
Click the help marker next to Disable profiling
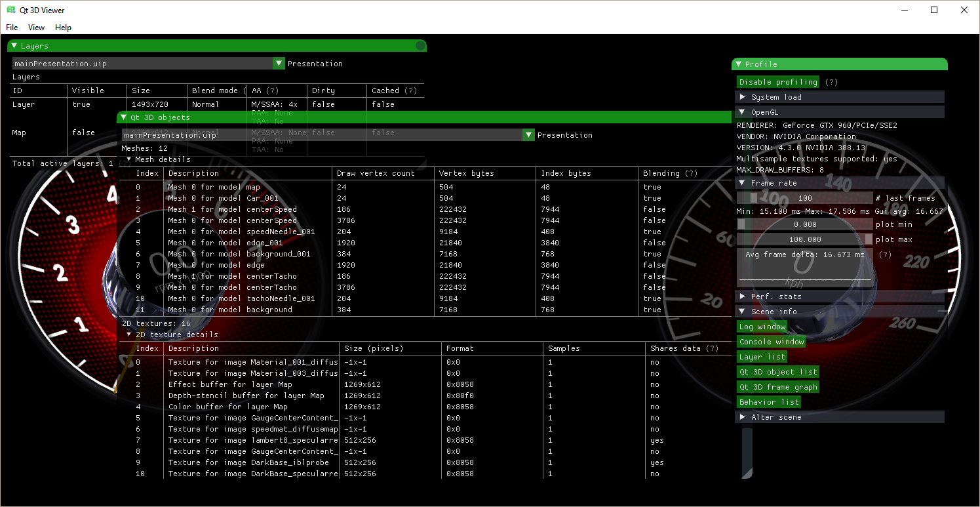click(x=831, y=82)
